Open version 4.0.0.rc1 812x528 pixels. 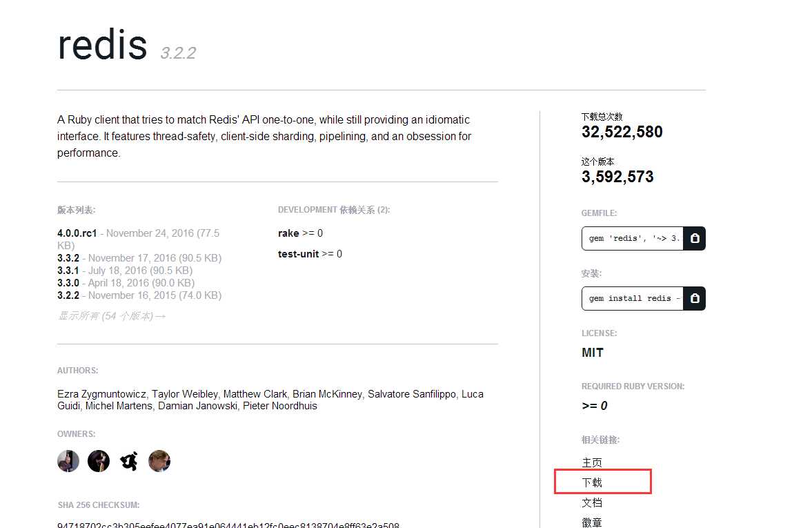point(77,233)
